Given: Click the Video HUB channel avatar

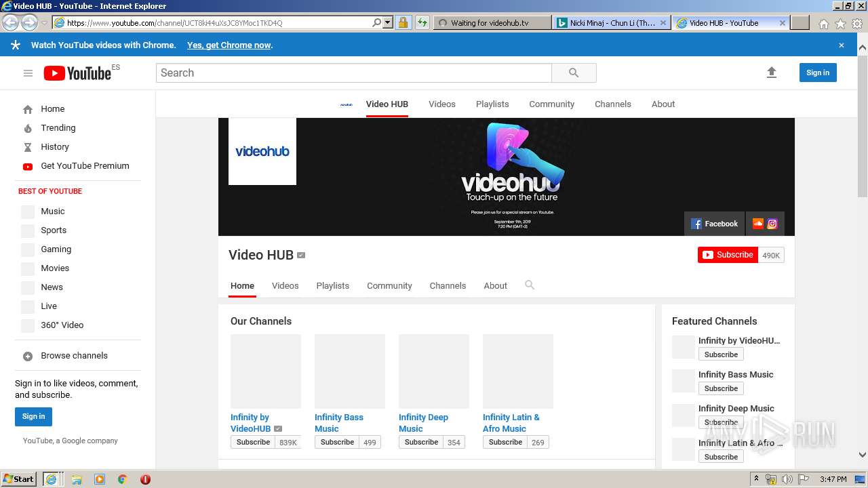Looking at the screenshot, I should [x=262, y=152].
